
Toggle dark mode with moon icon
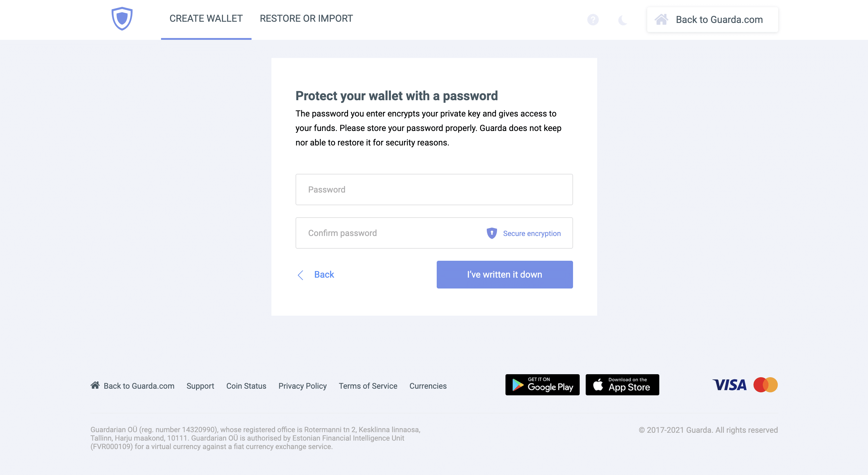[x=622, y=20]
